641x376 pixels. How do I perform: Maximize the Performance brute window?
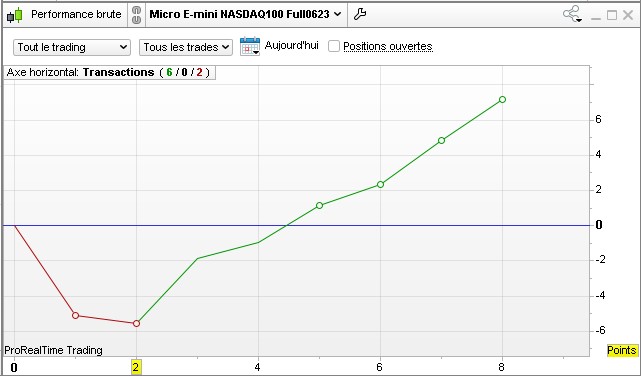[x=612, y=15]
